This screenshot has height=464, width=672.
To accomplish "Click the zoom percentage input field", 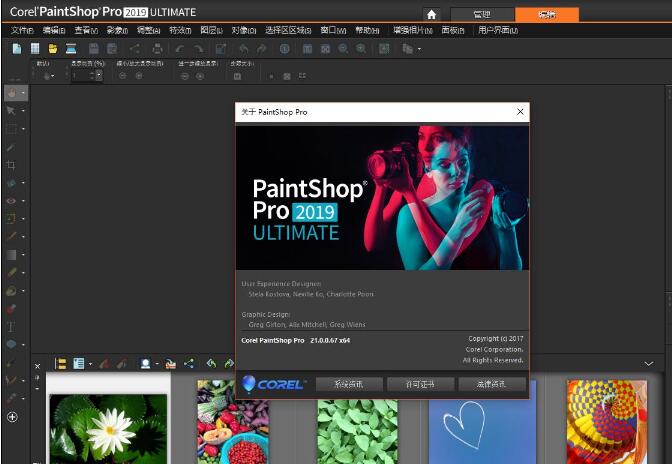I will coord(83,76).
